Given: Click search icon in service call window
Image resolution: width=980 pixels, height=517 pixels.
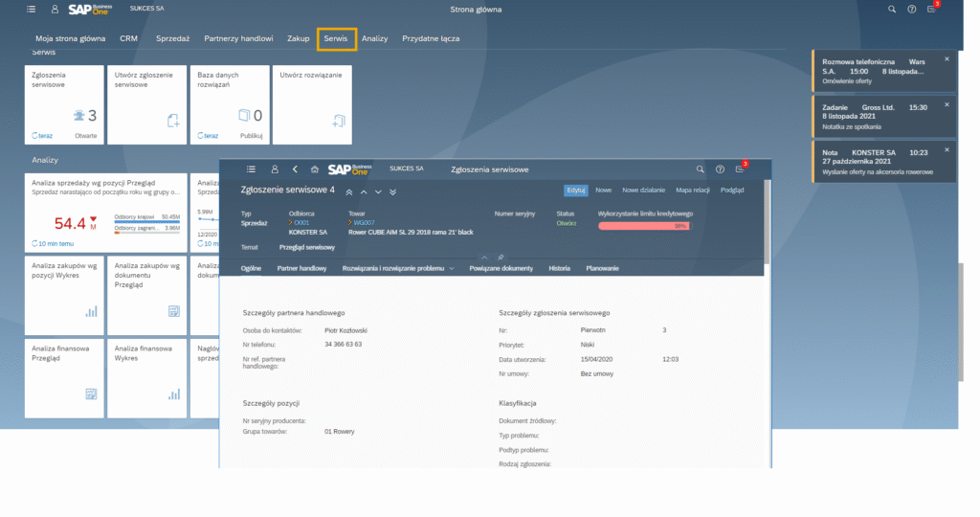Looking at the screenshot, I should tap(700, 169).
